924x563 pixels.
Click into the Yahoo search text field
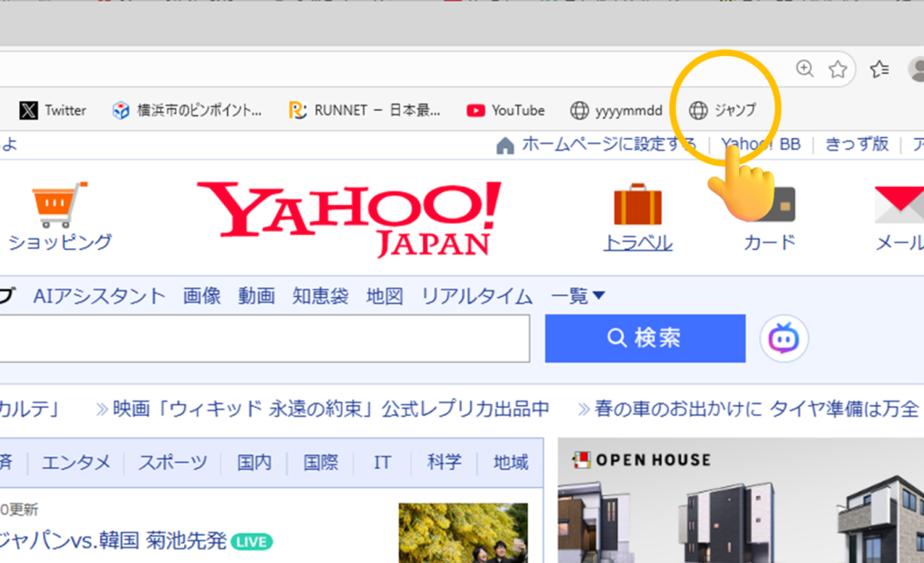tap(262, 339)
